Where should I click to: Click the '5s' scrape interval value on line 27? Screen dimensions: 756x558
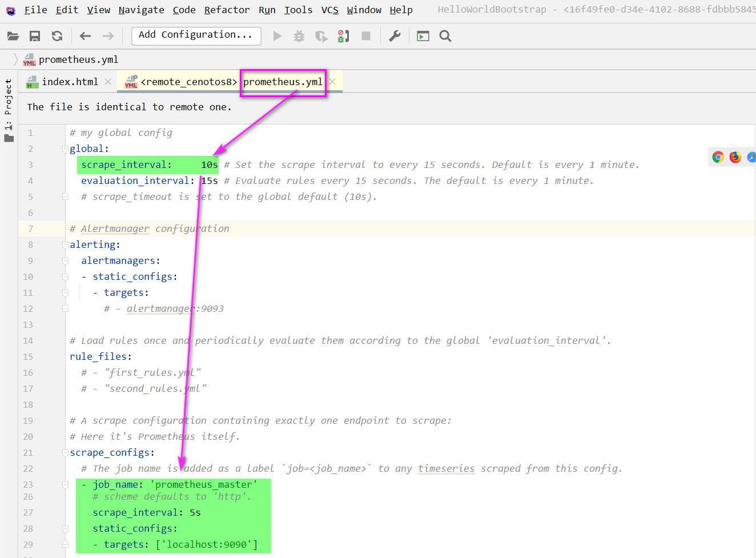pos(195,513)
